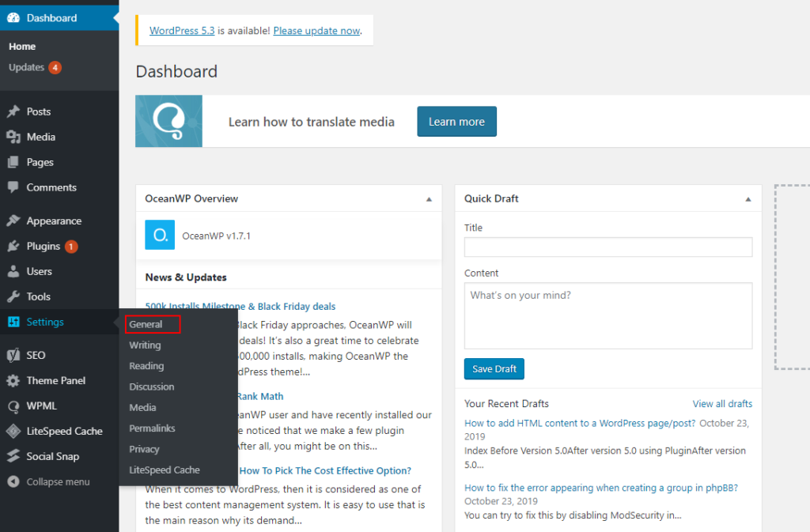
Task: Click the Plugins plug icon
Action: (13, 247)
